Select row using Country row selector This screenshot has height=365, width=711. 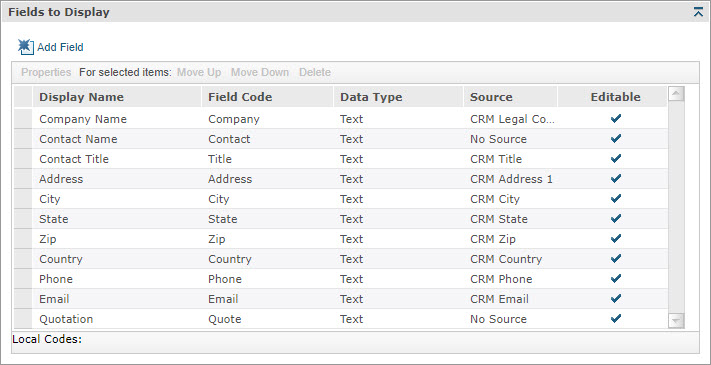pyautogui.click(x=23, y=258)
